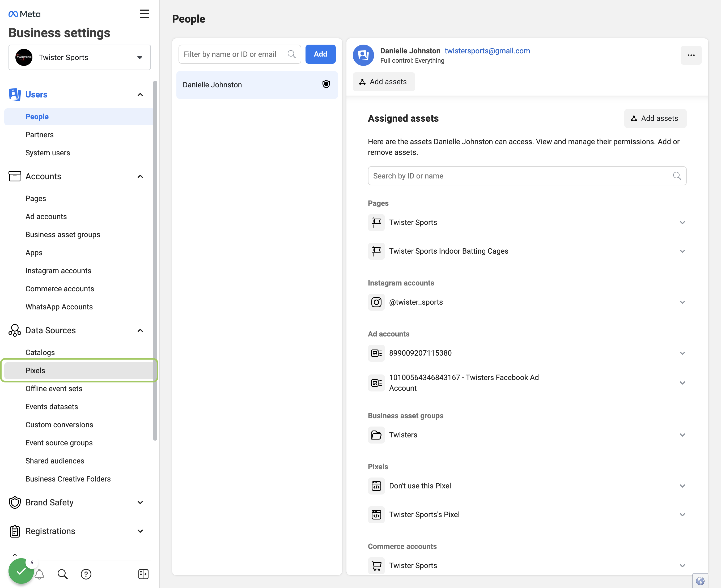This screenshot has height=588, width=721.
Task: Open System users in the sidebar
Action: coord(48,153)
